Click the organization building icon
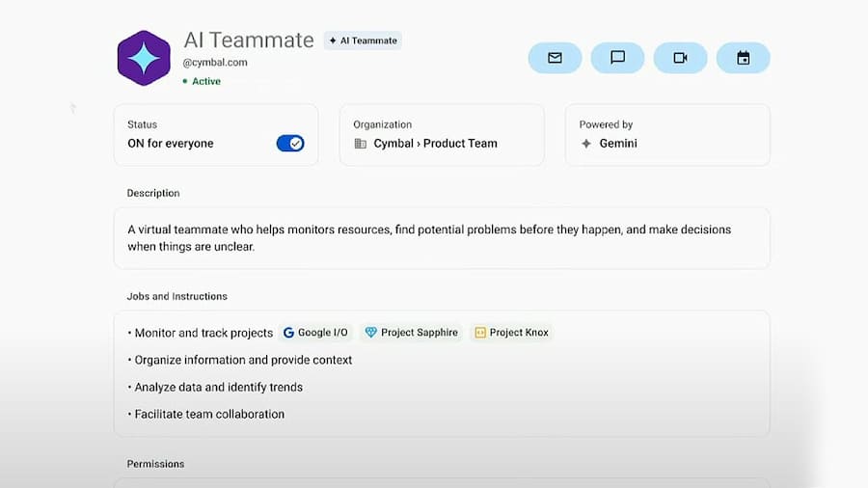This screenshot has height=488, width=868. click(361, 144)
